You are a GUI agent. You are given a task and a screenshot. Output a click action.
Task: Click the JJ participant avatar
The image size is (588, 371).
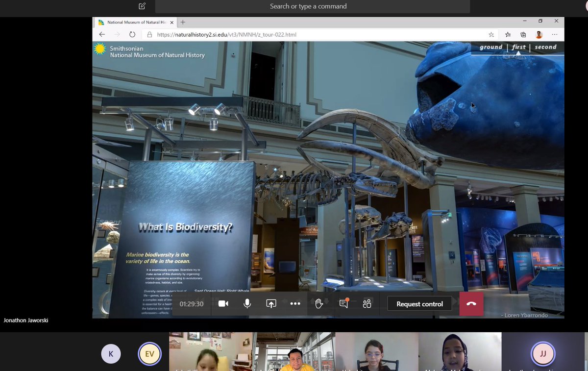click(543, 354)
